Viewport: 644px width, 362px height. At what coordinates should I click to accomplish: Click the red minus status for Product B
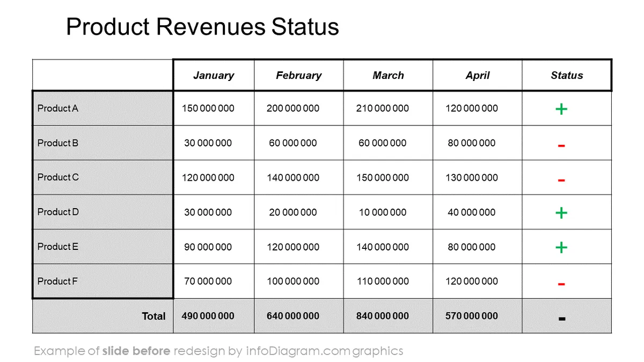point(561,145)
